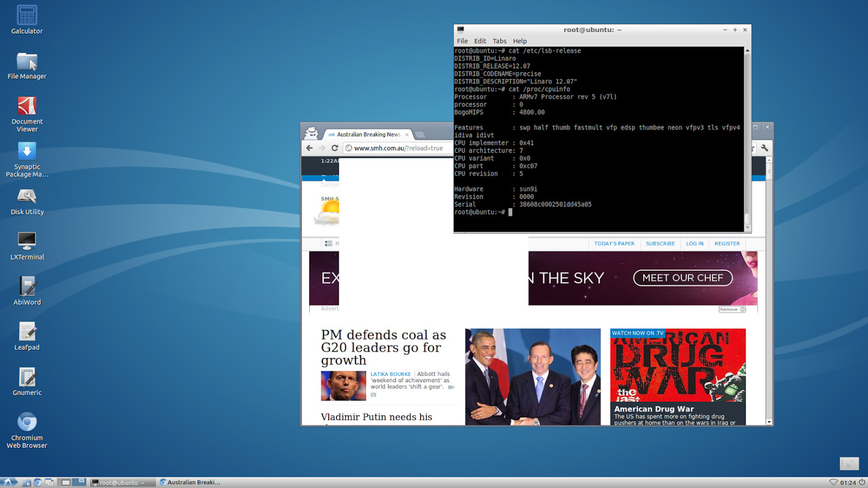The image size is (868, 488).
Task: Click terminal scrollbar up arrow
Action: (x=747, y=51)
